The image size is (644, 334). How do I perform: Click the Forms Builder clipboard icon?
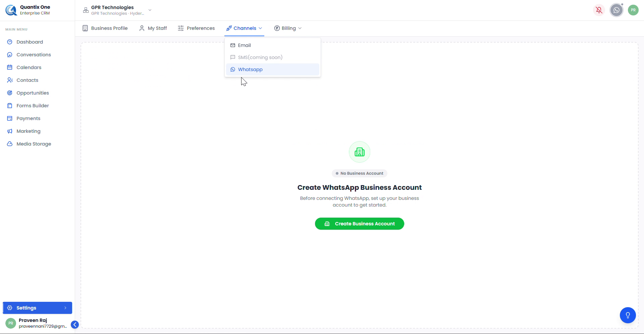10,106
